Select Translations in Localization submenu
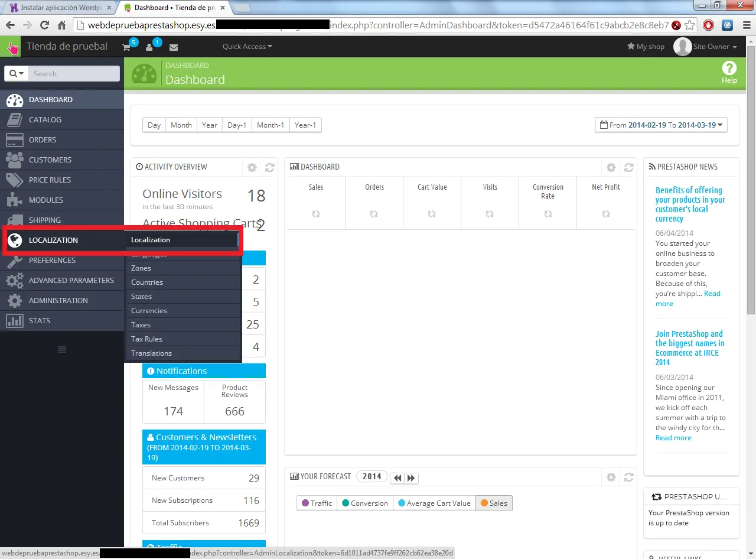This screenshot has height=559, width=756. pos(183,353)
